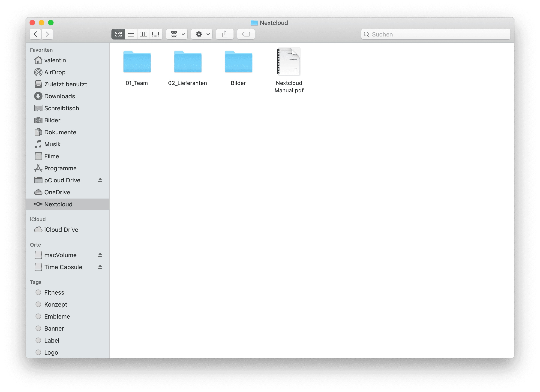Select OneDrive in sidebar favorites
Image resolution: width=540 pixels, height=392 pixels.
tap(57, 192)
